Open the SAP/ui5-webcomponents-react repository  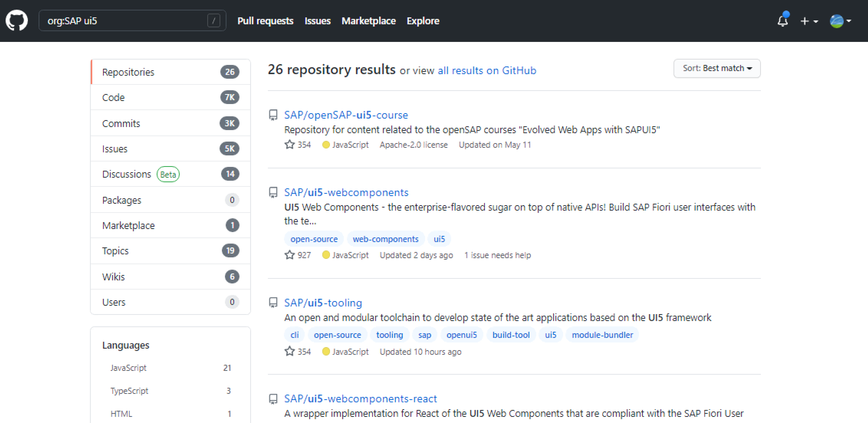point(360,399)
